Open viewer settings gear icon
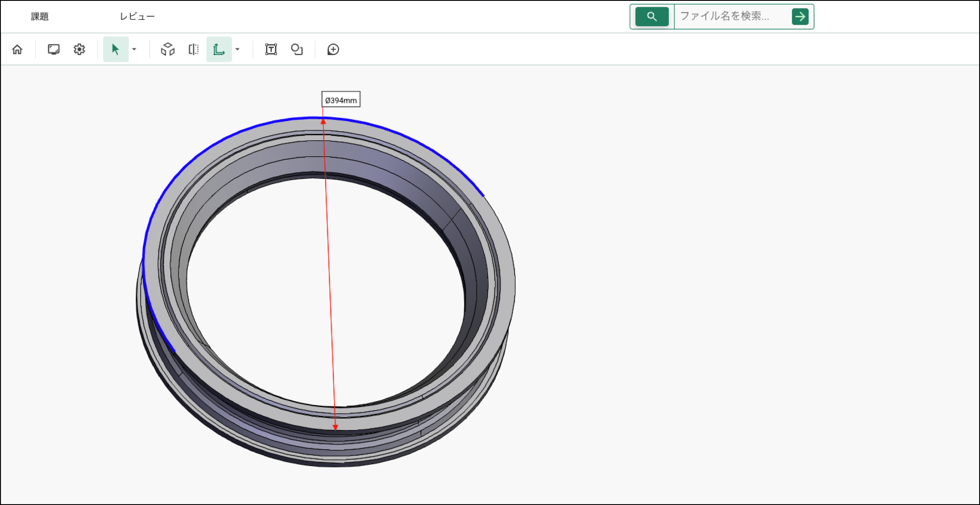 point(79,50)
